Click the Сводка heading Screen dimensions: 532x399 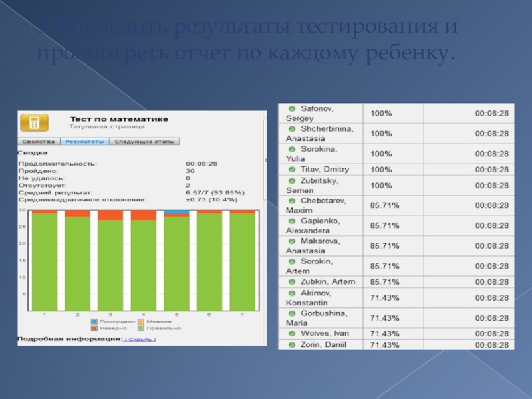click(33, 153)
